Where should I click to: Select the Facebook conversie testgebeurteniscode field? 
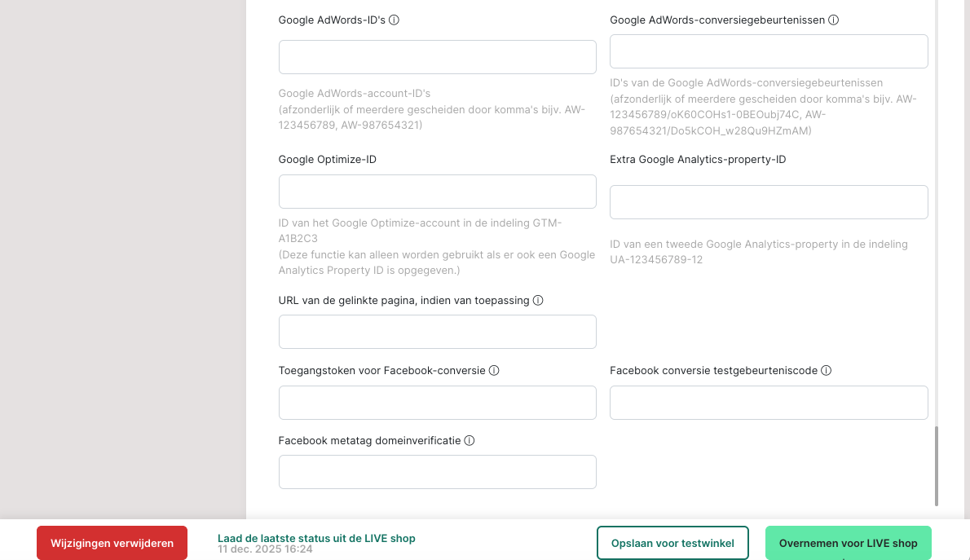point(769,403)
